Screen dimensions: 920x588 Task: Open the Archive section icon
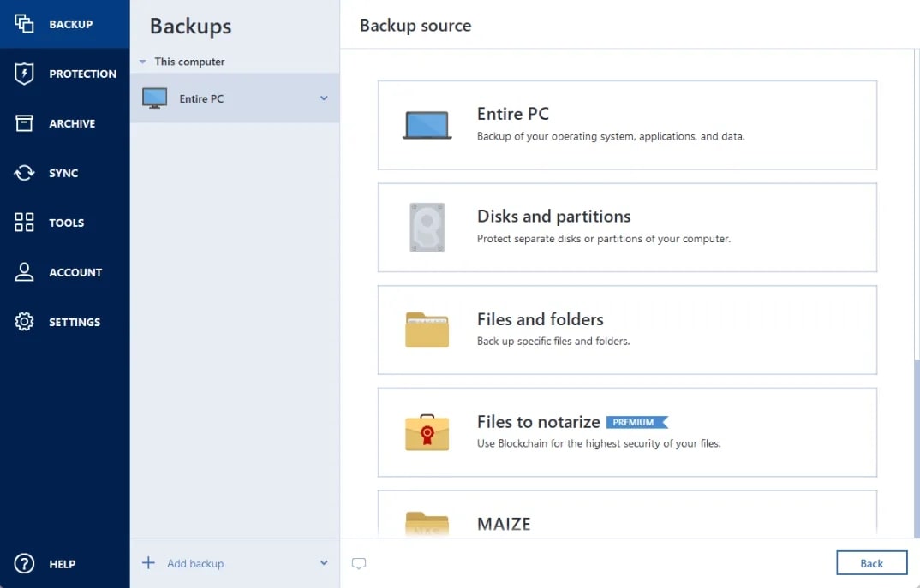click(23, 122)
